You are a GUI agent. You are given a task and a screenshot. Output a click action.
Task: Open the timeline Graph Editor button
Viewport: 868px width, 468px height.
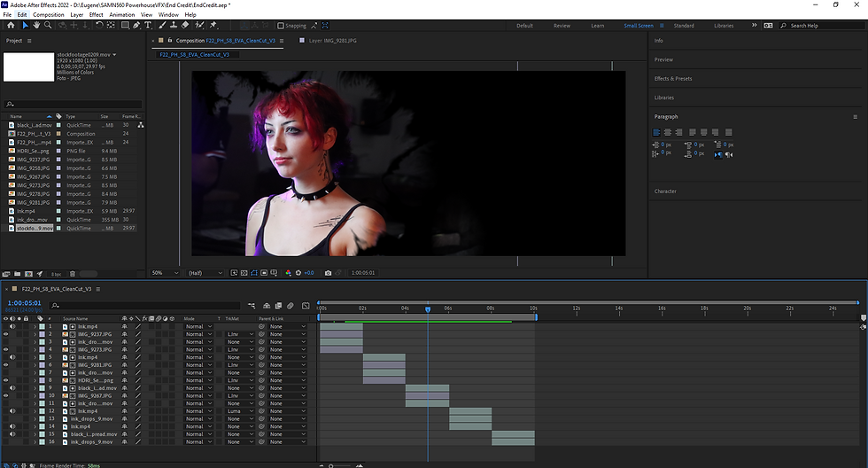(306, 305)
